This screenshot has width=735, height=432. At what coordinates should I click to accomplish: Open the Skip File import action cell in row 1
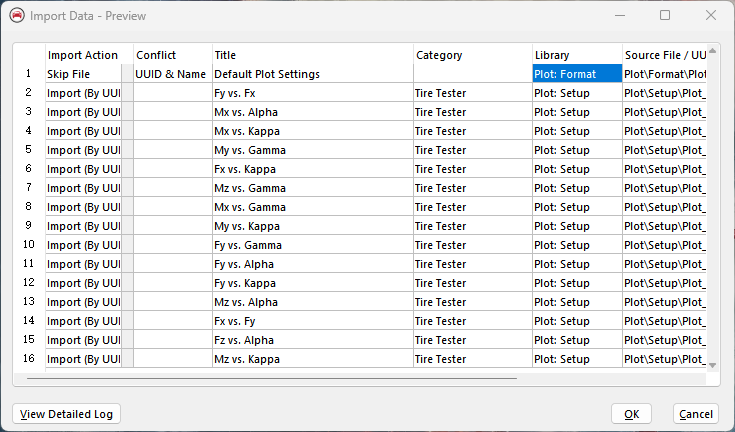tap(83, 74)
